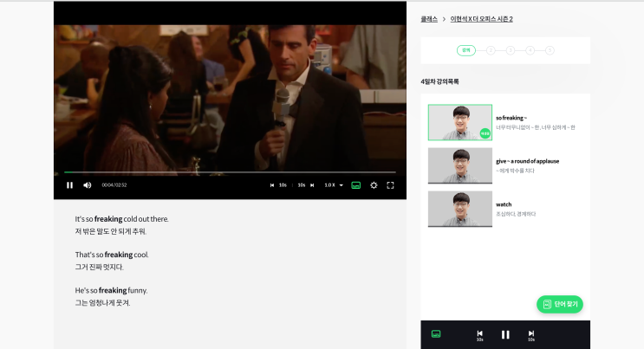Open video settings gear
Image resolution: width=644 pixels, height=349 pixels.
(374, 185)
